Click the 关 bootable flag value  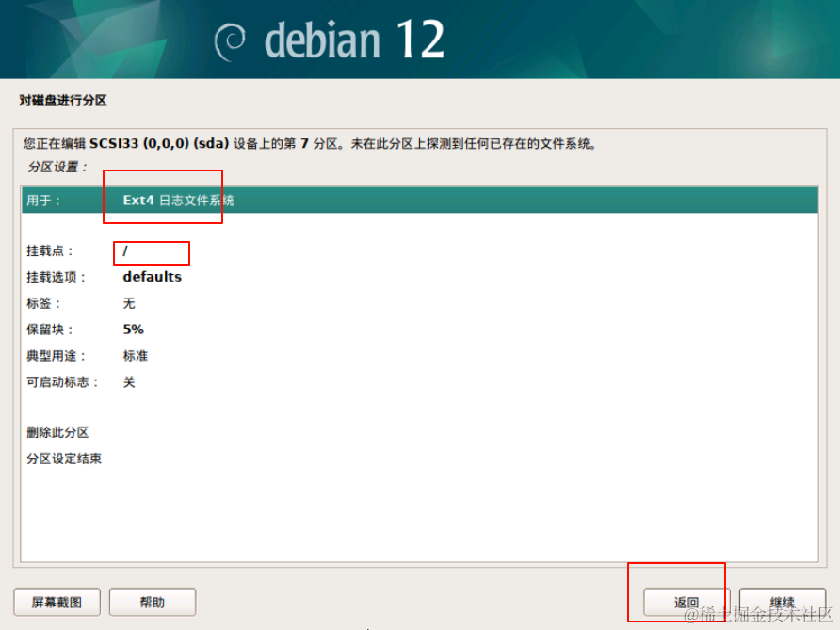pos(129,382)
